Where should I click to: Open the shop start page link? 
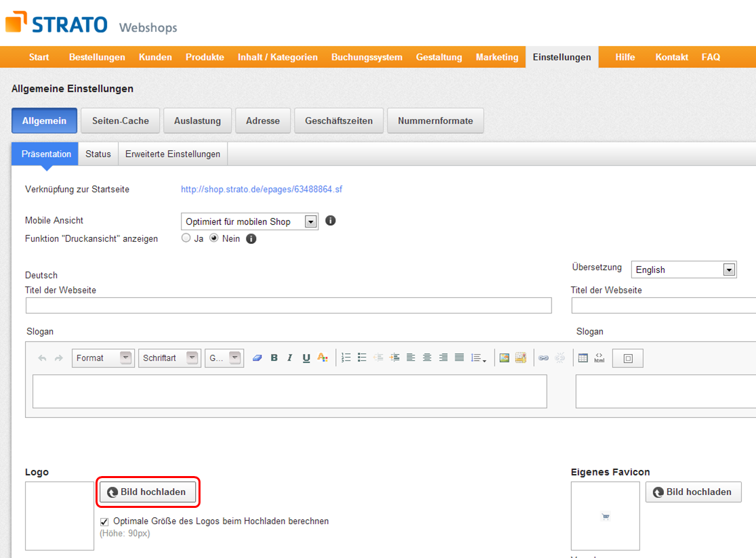pos(261,190)
